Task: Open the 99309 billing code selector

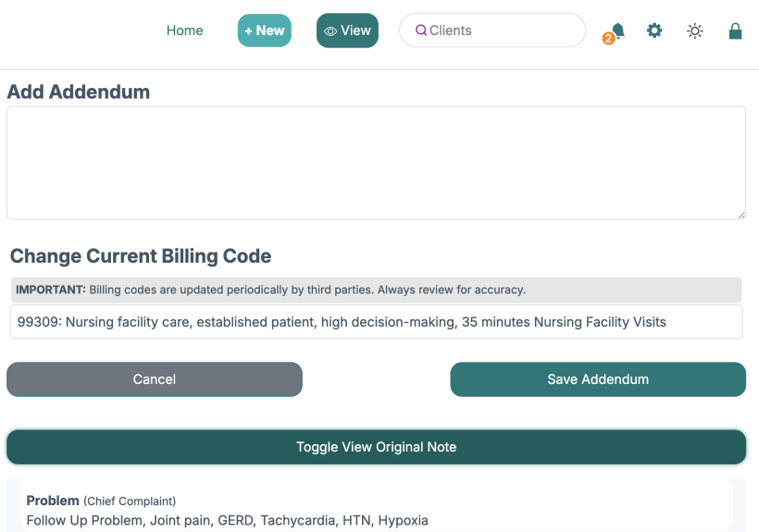Action: [x=376, y=322]
